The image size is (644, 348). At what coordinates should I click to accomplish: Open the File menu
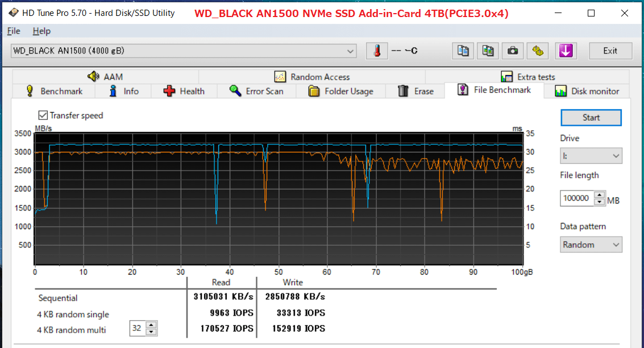[14, 31]
